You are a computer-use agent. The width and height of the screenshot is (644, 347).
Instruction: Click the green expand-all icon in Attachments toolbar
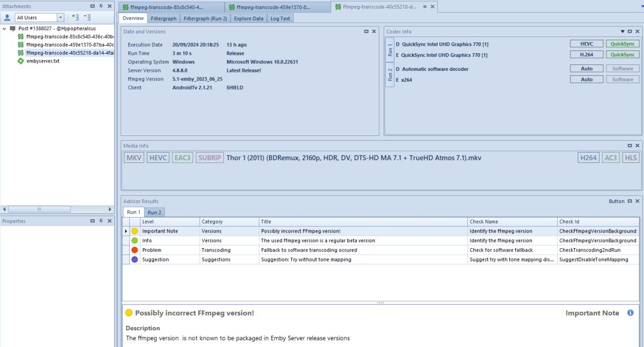(75, 17)
